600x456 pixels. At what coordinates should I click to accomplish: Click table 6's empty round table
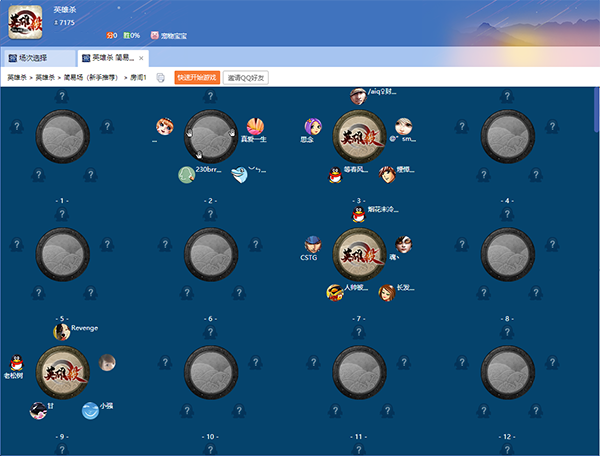pos(211,254)
